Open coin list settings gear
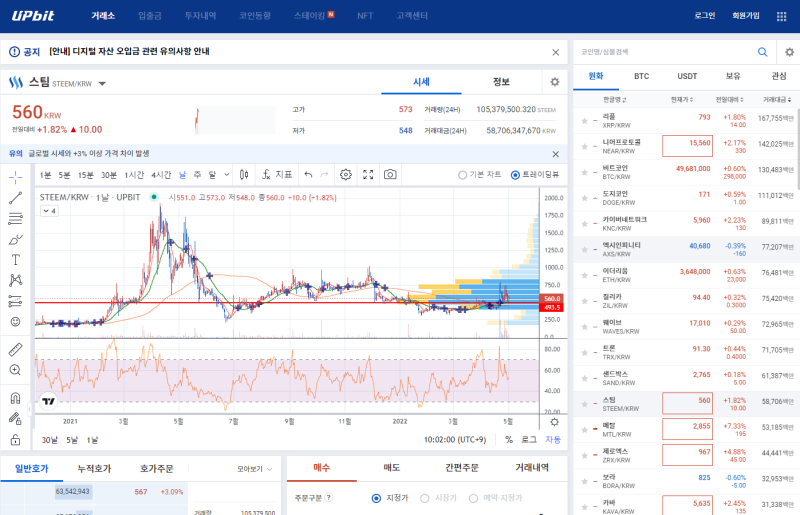Image resolution: width=800 pixels, height=515 pixels. point(789,52)
